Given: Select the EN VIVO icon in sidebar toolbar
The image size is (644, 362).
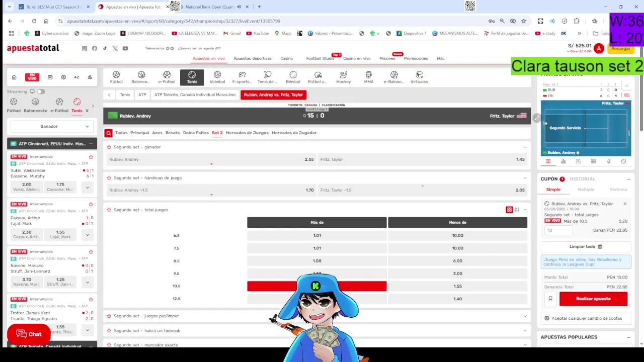Looking at the screenshot, I should click(32, 77).
